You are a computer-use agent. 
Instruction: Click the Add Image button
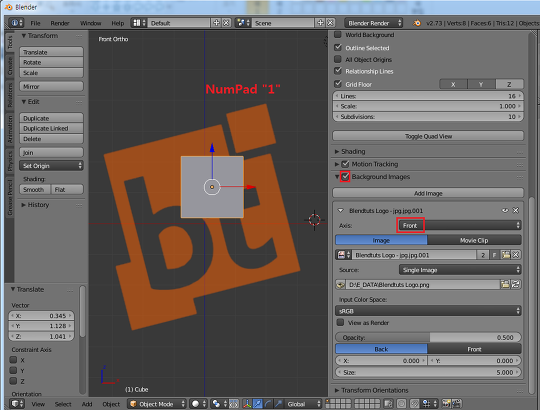pos(428,193)
